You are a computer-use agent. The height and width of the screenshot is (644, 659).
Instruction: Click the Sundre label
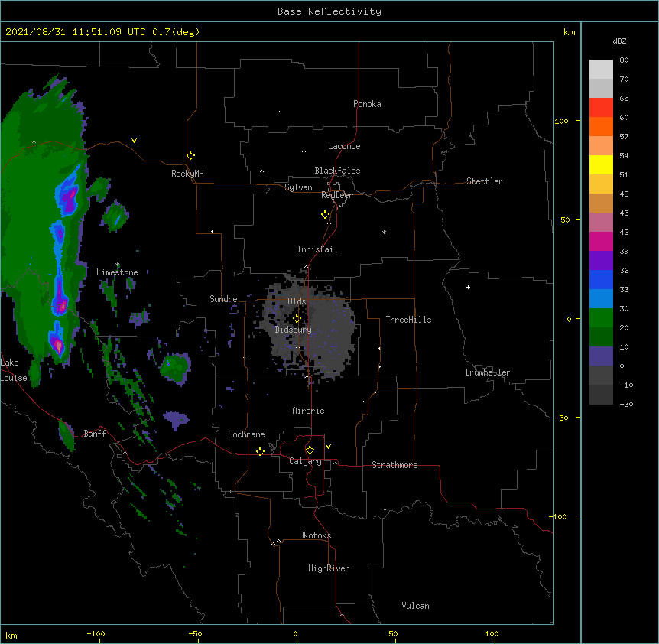tap(223, 299)
